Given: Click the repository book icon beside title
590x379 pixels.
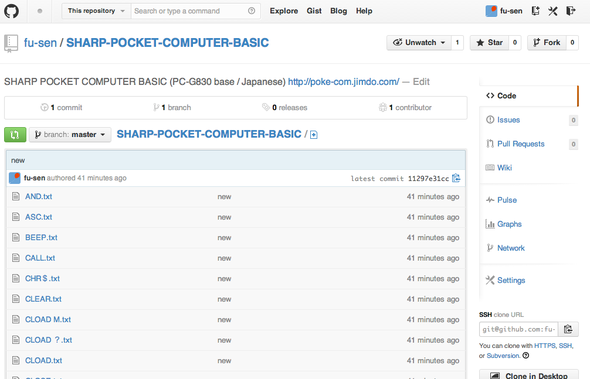Looking at the screenshot, I should click(11, 43).
